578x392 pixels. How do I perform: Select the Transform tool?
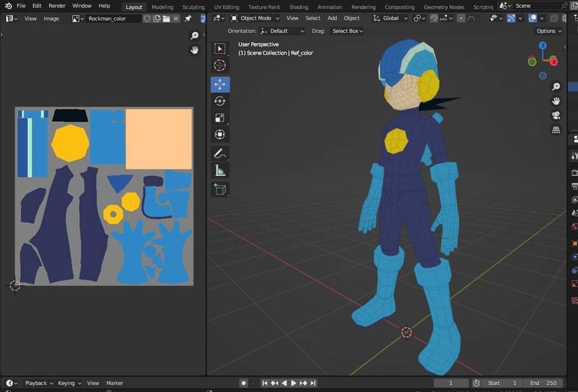click(x=220, y=135)
